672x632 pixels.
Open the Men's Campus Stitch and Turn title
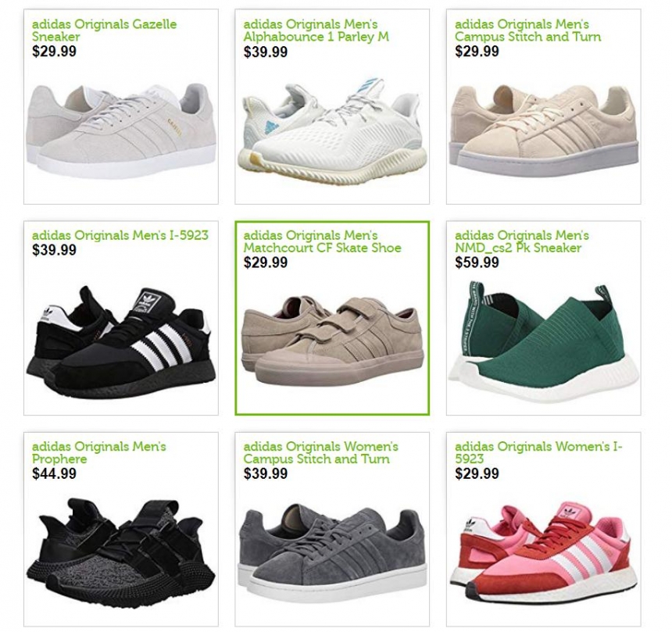pyautogui.click(x=528, y=30)
